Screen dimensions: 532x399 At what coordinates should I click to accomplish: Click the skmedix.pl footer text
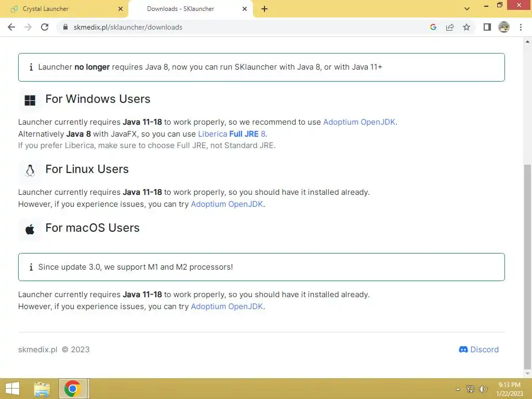[x=37, y=350]
